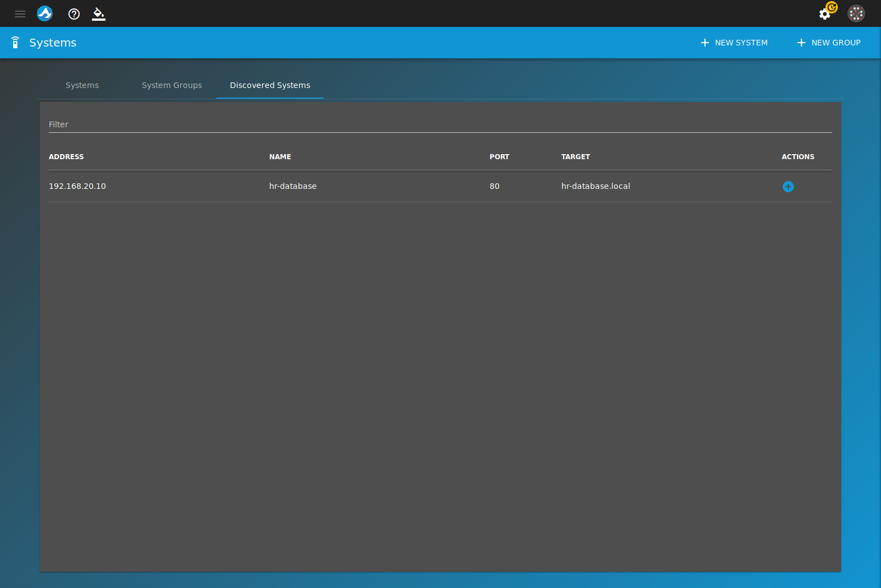The height and width of the screenshot is (588, 881).
Task: Open the hamburger navigation menu
Action: (x=20, y=14)
